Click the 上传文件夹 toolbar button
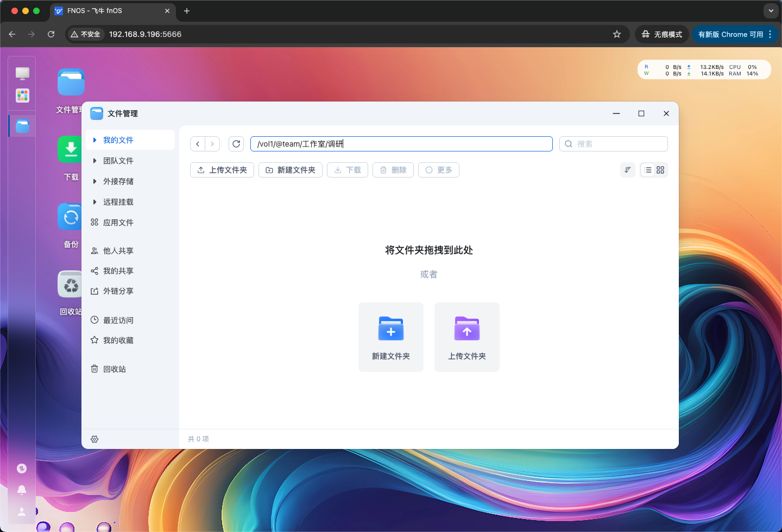This screenshot has width=782, height=532. 222,170
